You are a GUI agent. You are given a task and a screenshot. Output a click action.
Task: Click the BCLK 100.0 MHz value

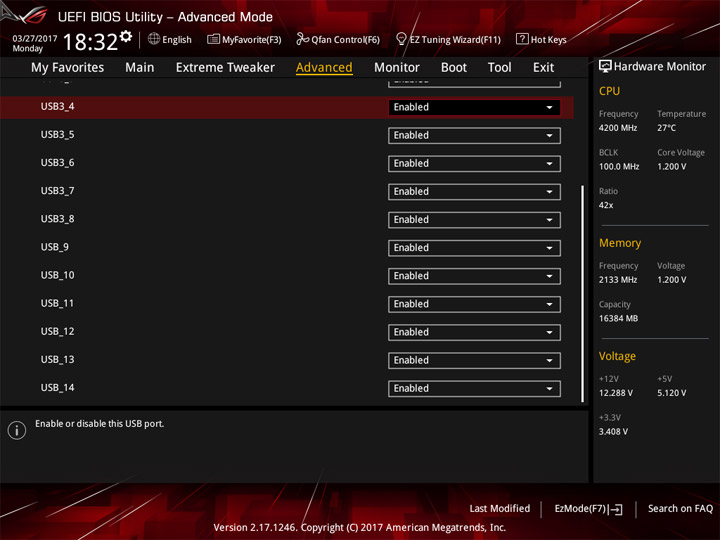pos(619,167)
